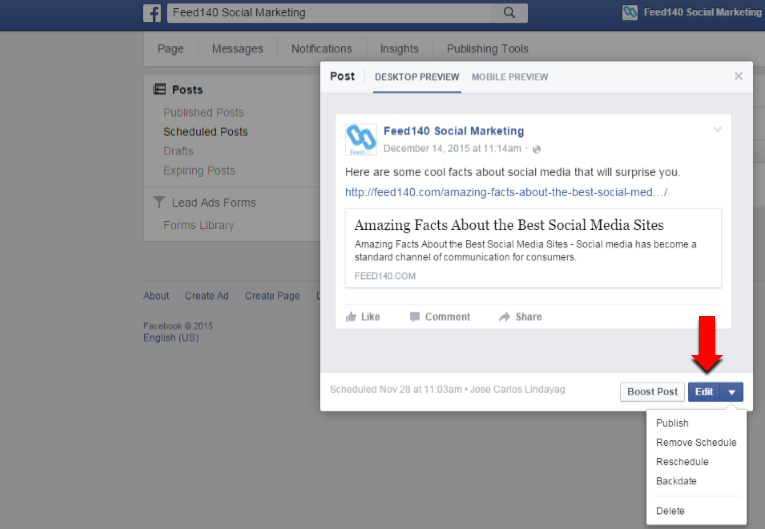Click the Facebook © 2015 footer text
Image resolution: width=765 pixels, height=529 pixels.
click(x=178, y=326)
